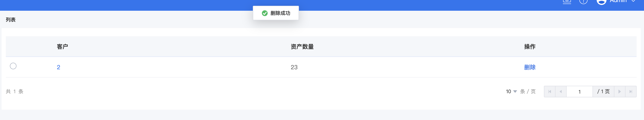Image resolution: width=644 pixels, height=120 pixels.
Task: Open the 10 条/页 page size dropdown
Action: (511, 91)
